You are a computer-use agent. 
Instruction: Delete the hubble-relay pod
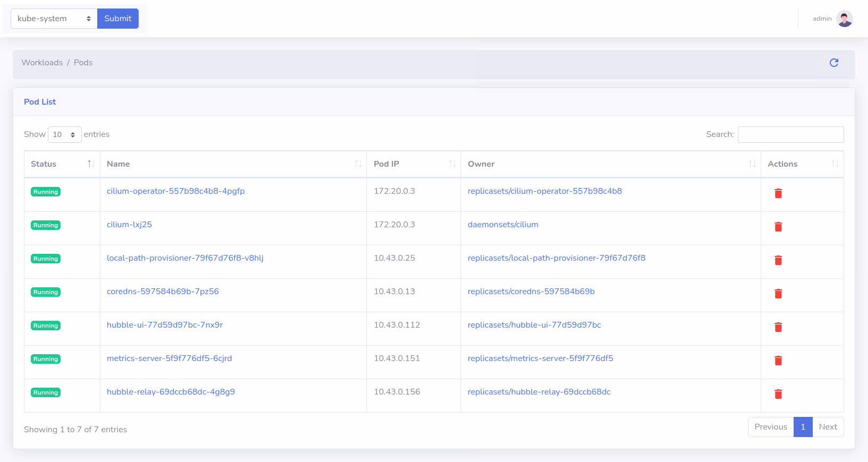coord(778,394)
